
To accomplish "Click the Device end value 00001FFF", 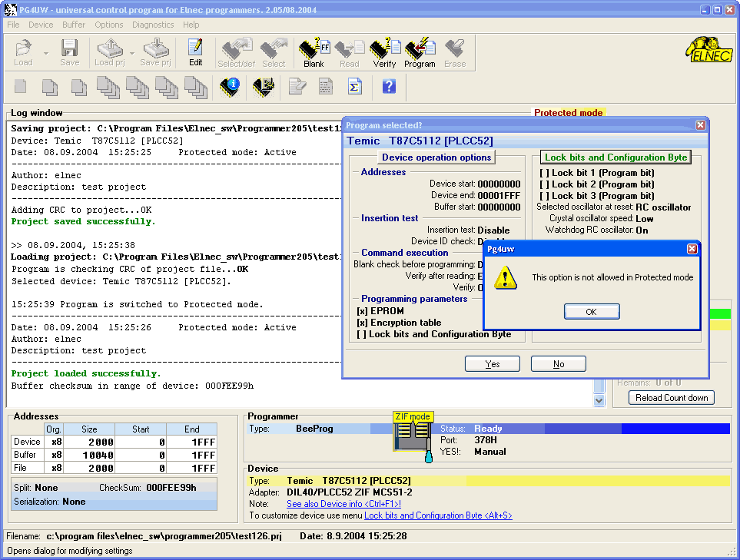I will [499, 195].
